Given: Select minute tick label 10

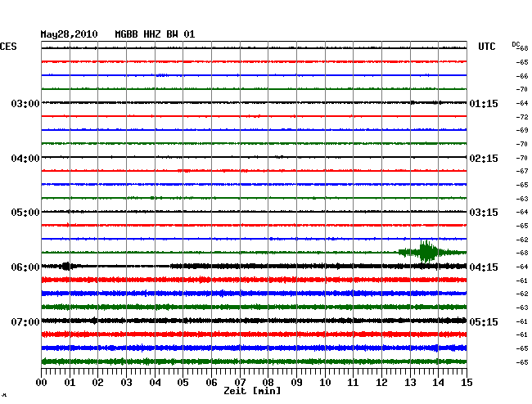Looking at the screenshot, I should point(325,383).
